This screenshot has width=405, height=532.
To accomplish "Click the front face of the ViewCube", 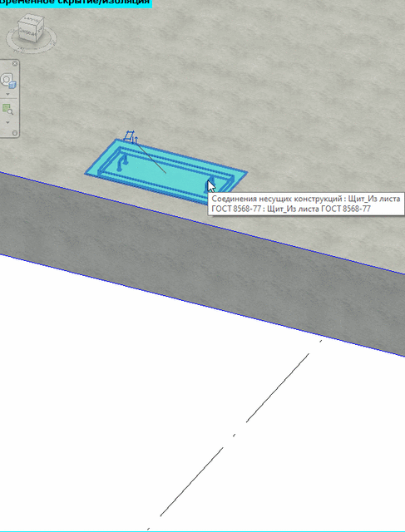I will tap(27, 32).
